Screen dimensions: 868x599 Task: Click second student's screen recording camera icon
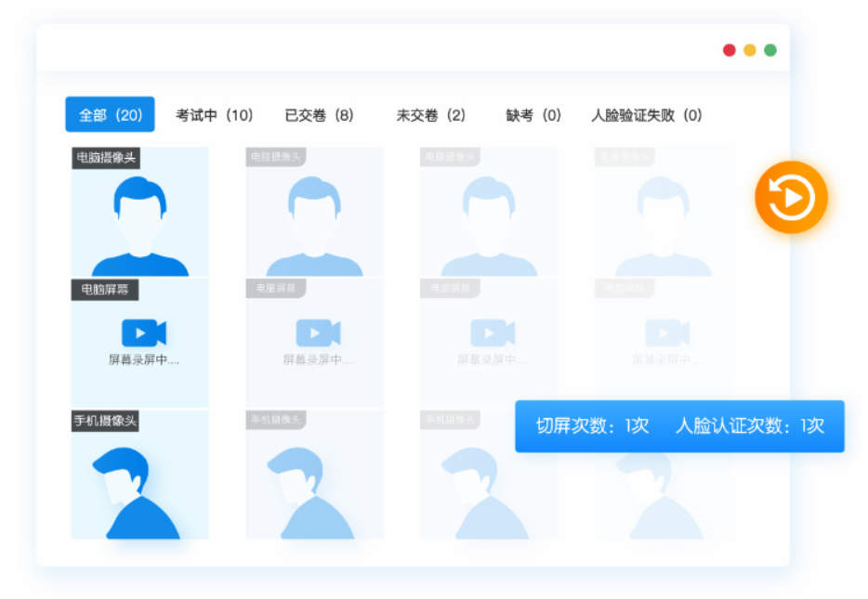(x=318, y=332)
